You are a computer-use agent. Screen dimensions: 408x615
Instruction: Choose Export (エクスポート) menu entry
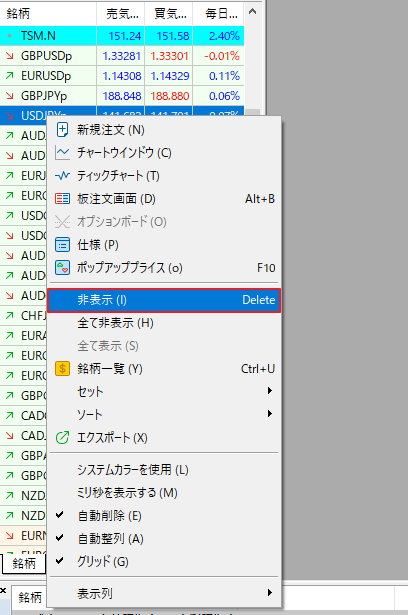[164, 438]
